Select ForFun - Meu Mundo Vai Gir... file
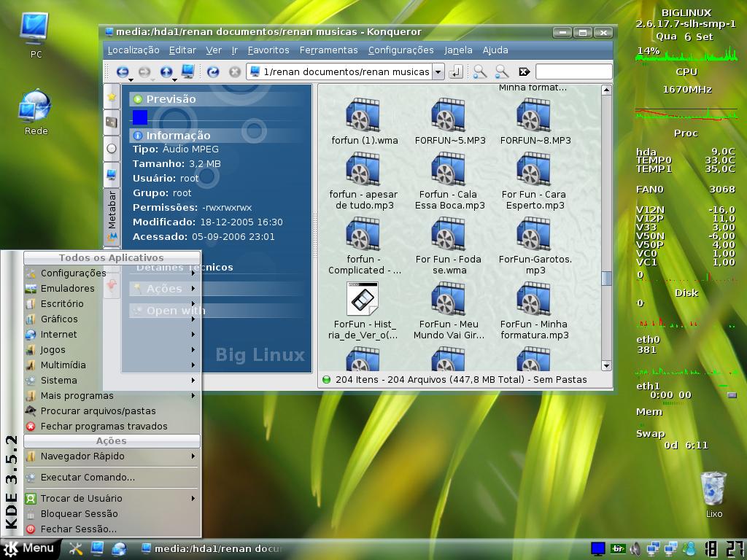 pyautogui.click(x=449, y=311)
